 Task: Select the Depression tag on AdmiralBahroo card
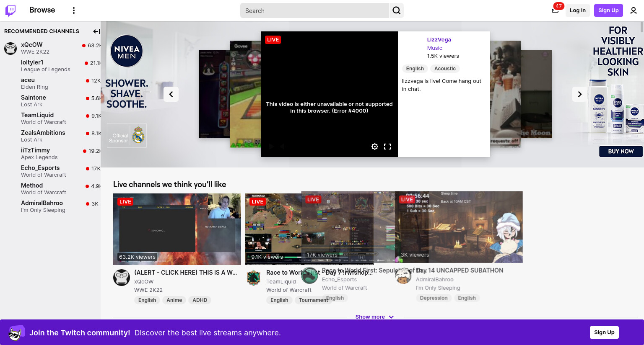point(434,298)
